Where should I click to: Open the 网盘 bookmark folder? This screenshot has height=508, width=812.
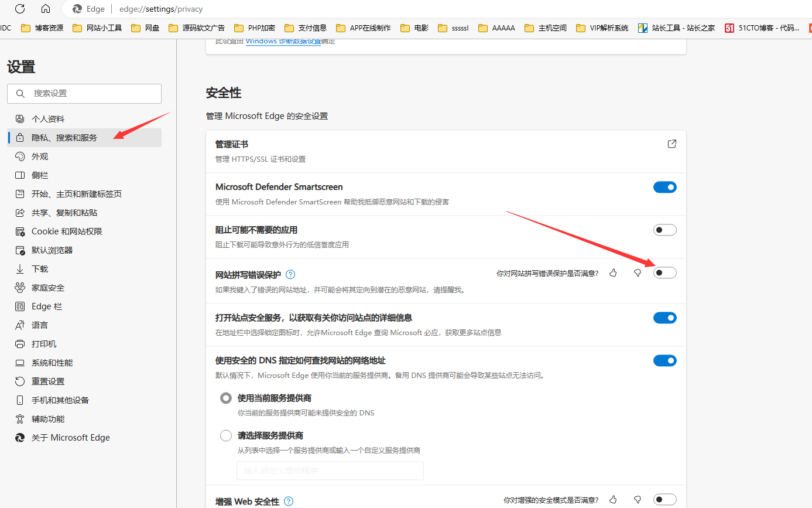[x=145, y=28]
